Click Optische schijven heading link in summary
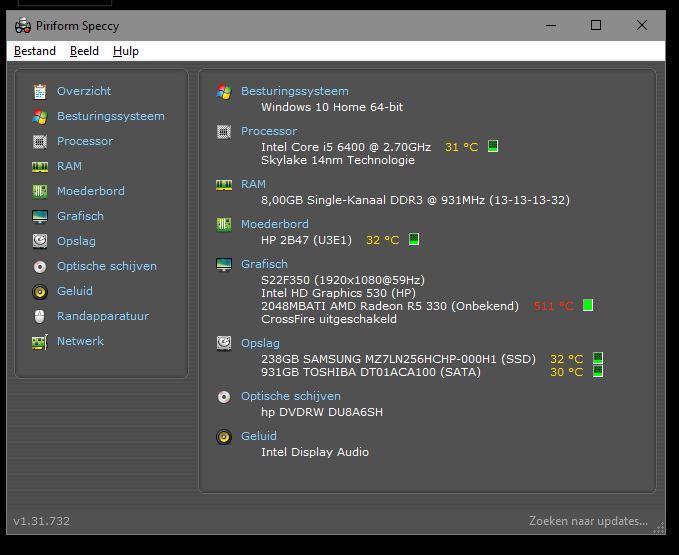 pyautogui.click(x=291, y=396)
